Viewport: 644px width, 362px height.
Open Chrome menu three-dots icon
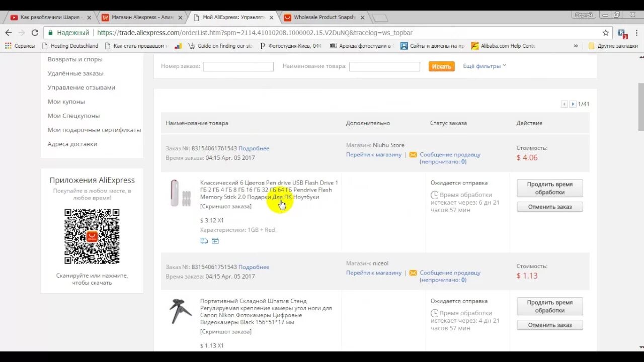[637, 33]
